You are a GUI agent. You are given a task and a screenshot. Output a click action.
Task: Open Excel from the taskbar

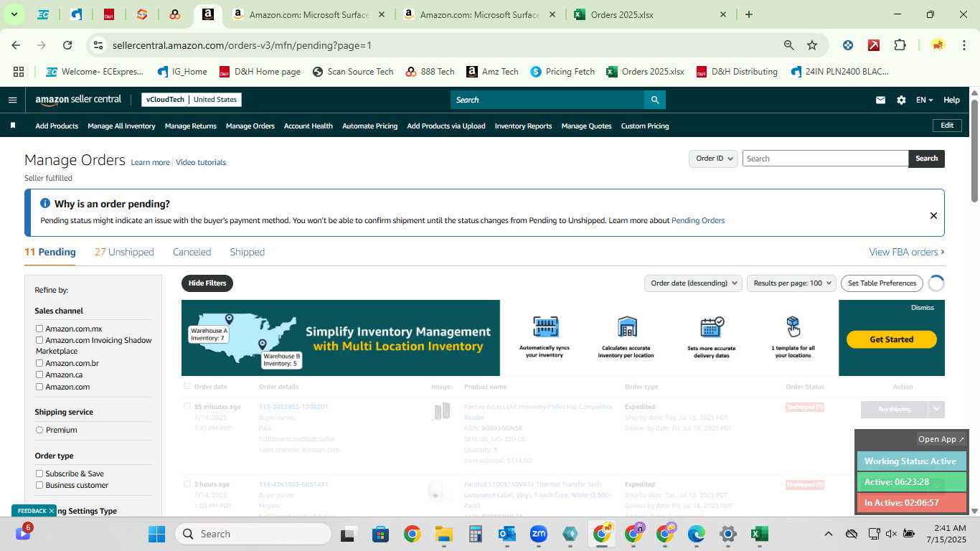(x=759, y=534)
